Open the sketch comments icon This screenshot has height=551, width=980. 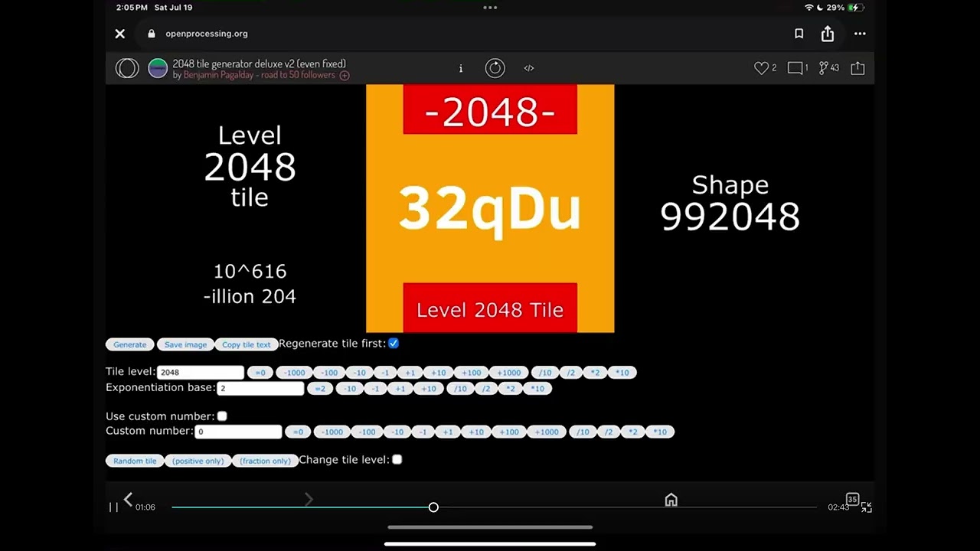coord(795,68)
